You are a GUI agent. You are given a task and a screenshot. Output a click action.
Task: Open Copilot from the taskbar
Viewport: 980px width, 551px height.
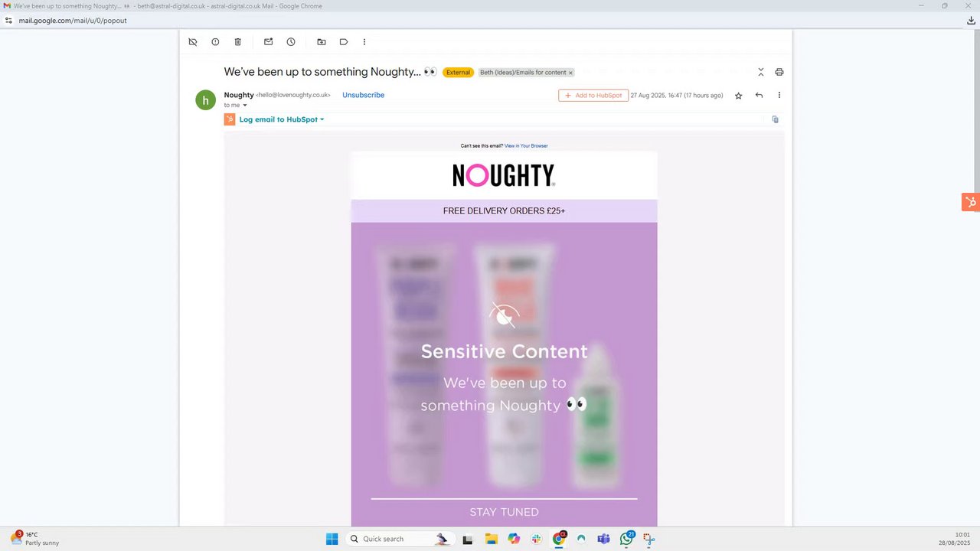pos(514,539)
